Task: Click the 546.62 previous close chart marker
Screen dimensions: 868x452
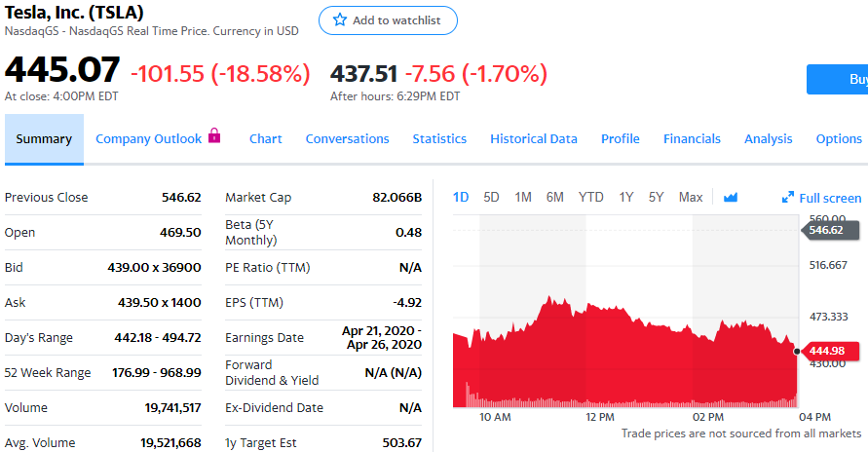Action: [x=830, y=230]
